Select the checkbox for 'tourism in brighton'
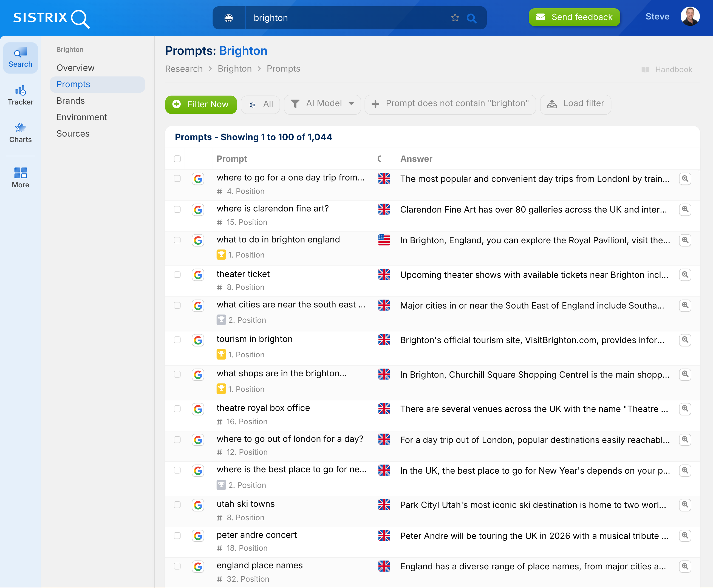The image size is (713, 588). coord(177,340)
